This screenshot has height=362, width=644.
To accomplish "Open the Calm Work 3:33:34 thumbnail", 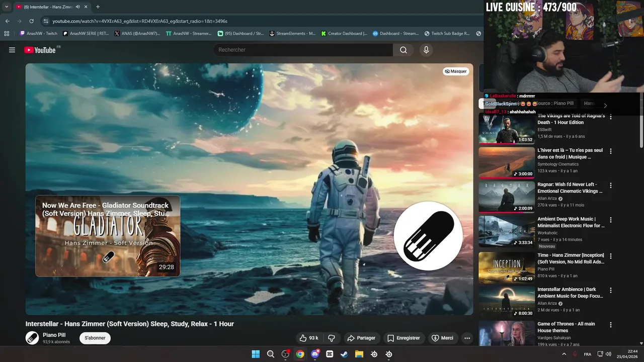I will (507, 231).
